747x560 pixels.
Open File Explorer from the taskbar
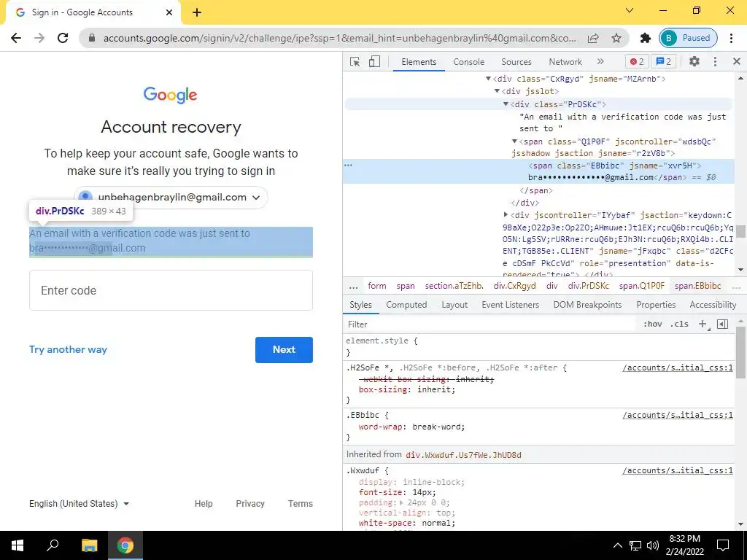click(89, 545)
